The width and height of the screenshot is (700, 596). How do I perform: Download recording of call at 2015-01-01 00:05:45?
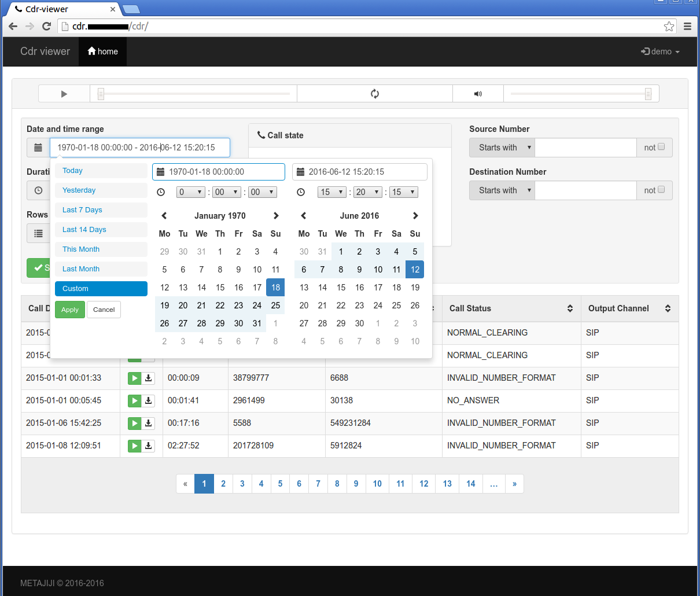[x=149, y=401]
